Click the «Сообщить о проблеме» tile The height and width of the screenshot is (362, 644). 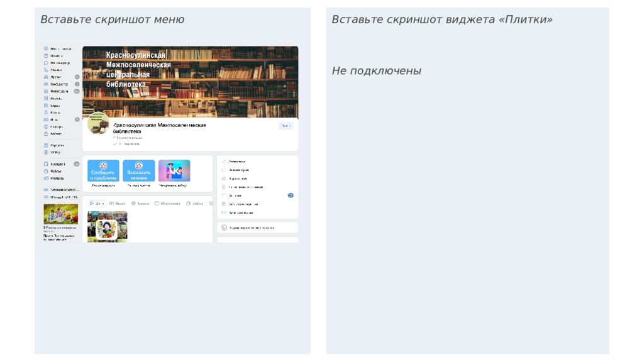(104, 171)
